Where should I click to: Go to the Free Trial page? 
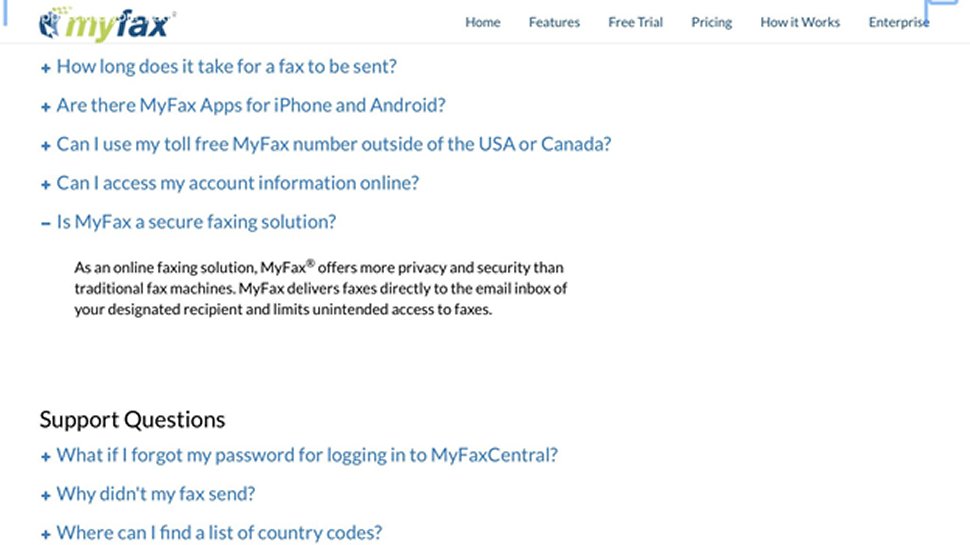point(635,22)
